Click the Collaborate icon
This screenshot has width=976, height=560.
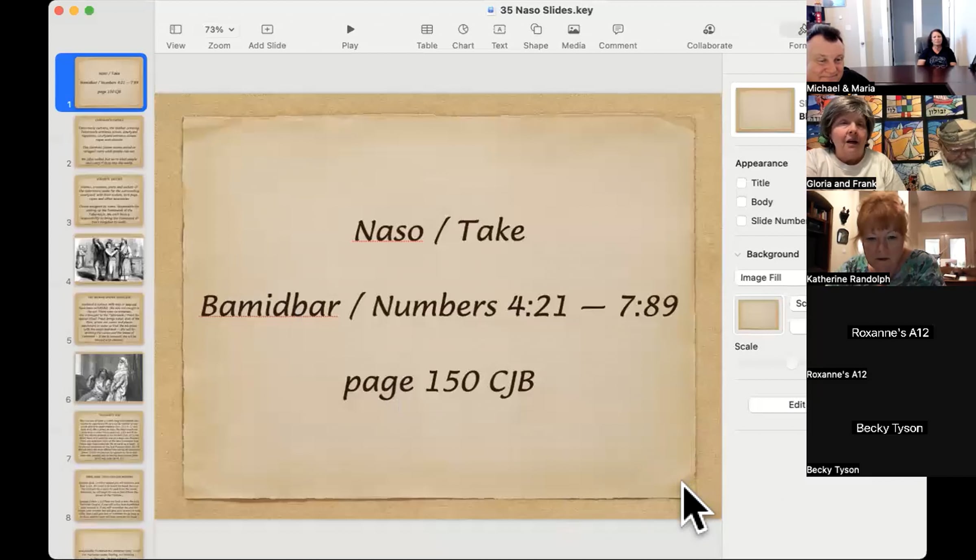click(709, 30)
